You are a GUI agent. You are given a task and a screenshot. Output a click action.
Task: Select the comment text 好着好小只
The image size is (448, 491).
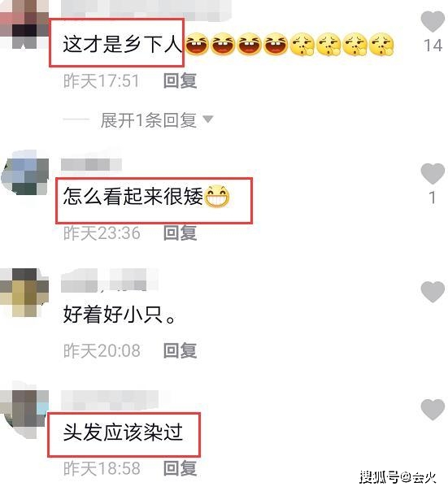120,315
